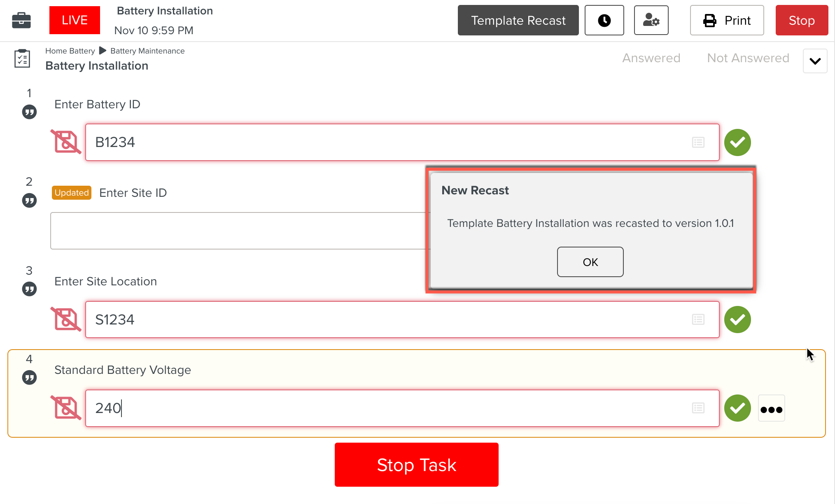Viewport: 835px width, 504px height.
Task: Dismiss the New Recast dialog with OK
Action: [590, 261]
